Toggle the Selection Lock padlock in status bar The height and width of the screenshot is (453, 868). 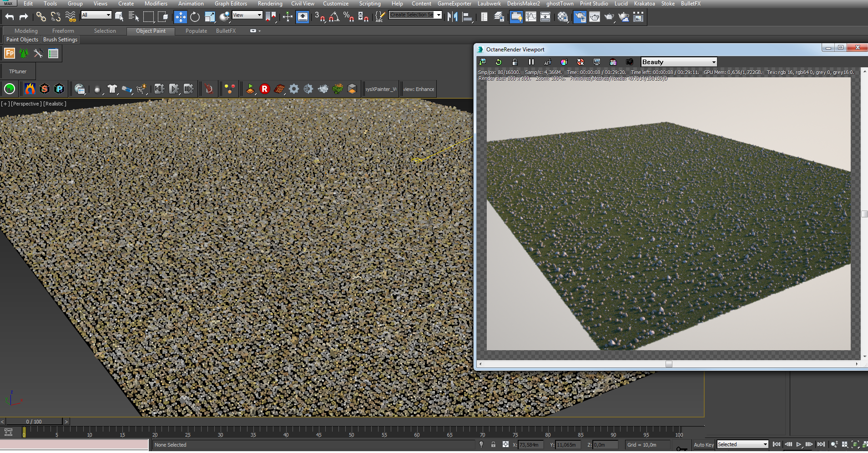tap(493, 444)
